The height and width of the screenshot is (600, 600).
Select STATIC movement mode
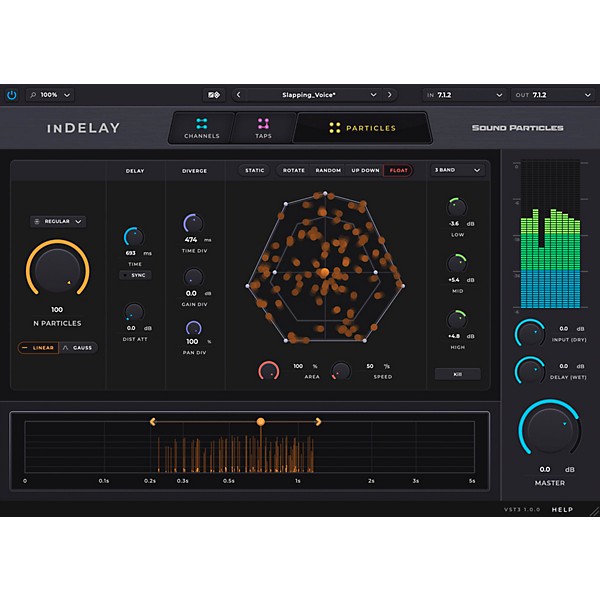click(x=254, y=170)
